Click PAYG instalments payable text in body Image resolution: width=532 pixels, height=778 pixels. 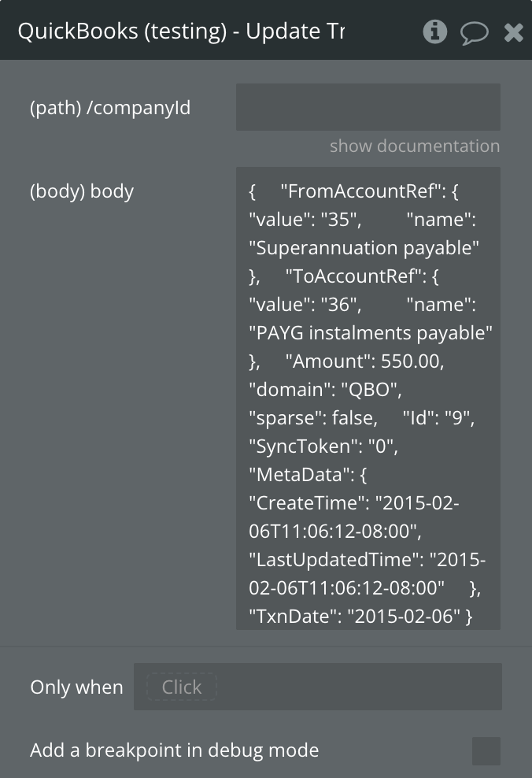(x=370, y=333)
